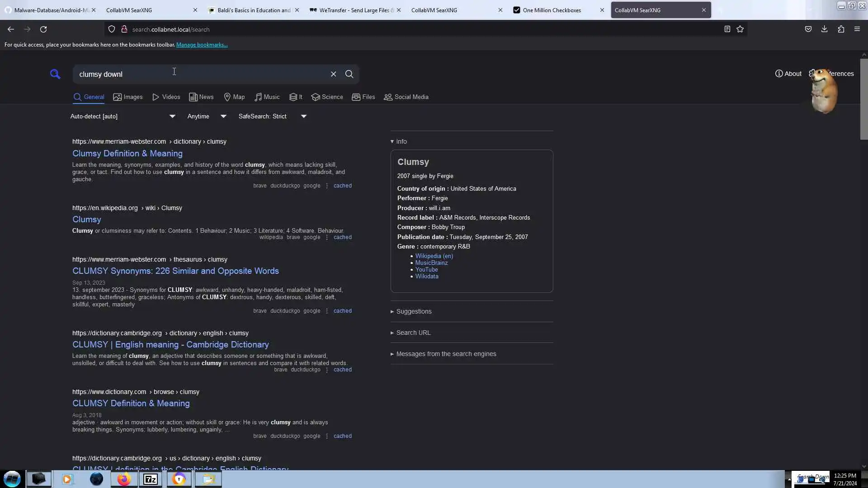Bookmark this page with star icon

(x=740, y=29)
